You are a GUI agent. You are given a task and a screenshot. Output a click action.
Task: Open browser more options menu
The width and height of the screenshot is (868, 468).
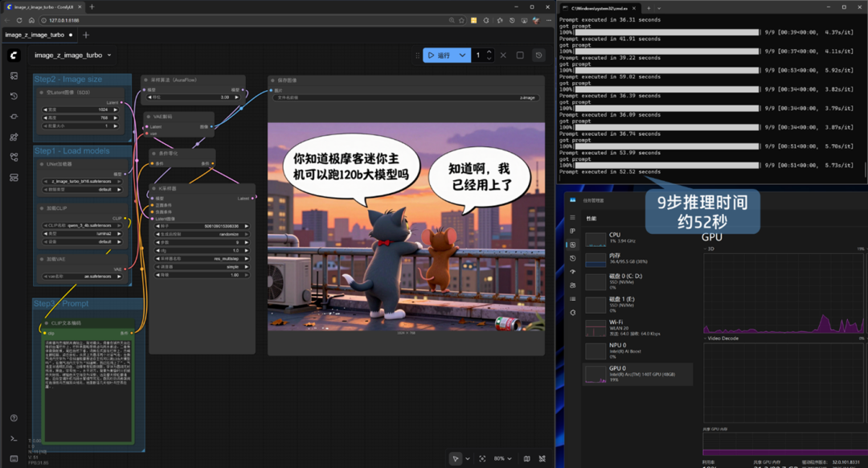click(x=549, y=20)
